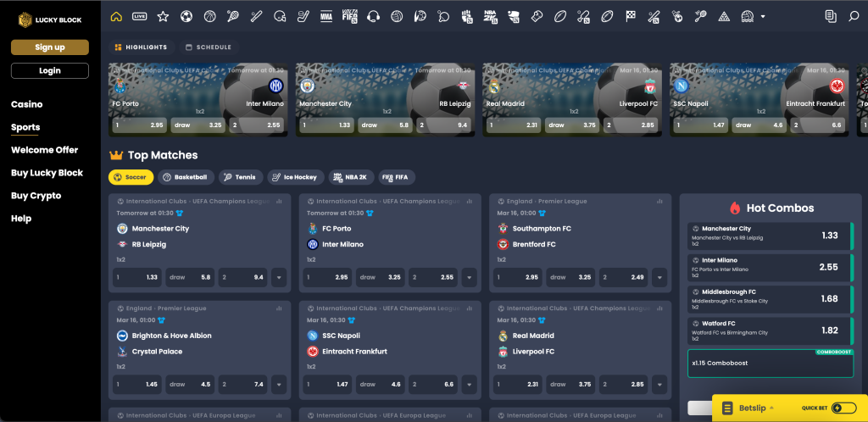Select the handball icon
This screenshot has width=868, height=422.
[420, 17]
